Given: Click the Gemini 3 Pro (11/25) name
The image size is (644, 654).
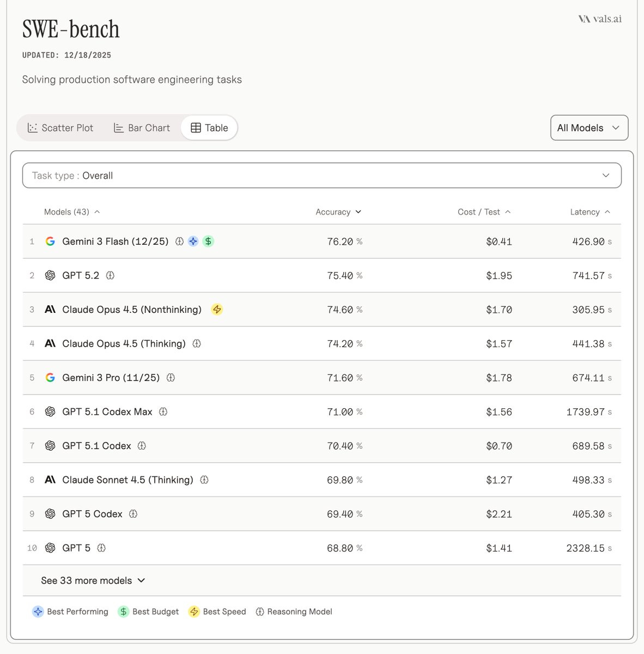Looking at the screenshot, I should (x=111, y=378).
